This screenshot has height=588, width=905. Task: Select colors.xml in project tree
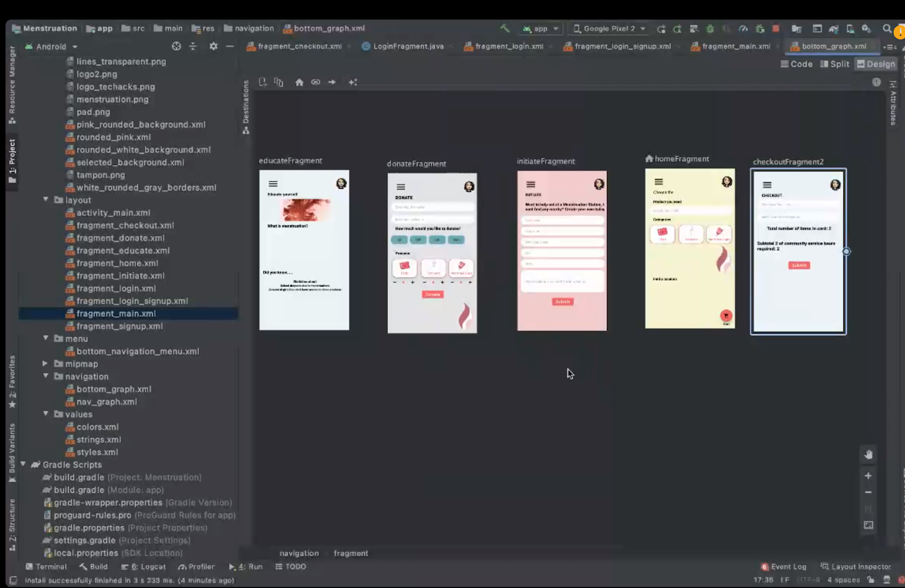tap(98, 427)
